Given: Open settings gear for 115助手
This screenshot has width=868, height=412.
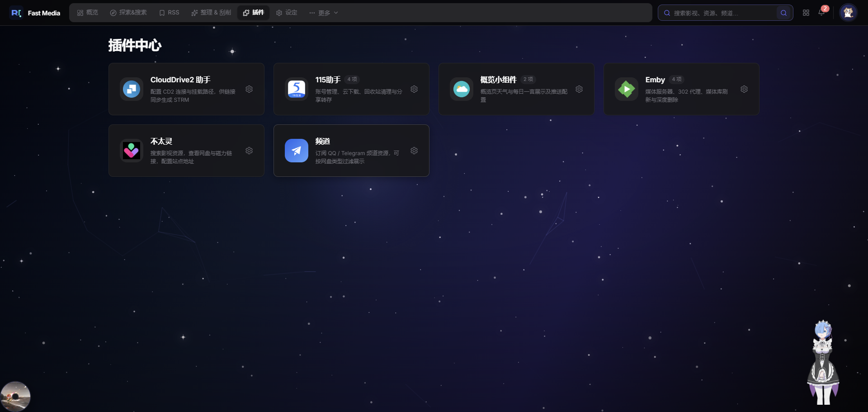Looking at the screenshot, I should [414, 89].
